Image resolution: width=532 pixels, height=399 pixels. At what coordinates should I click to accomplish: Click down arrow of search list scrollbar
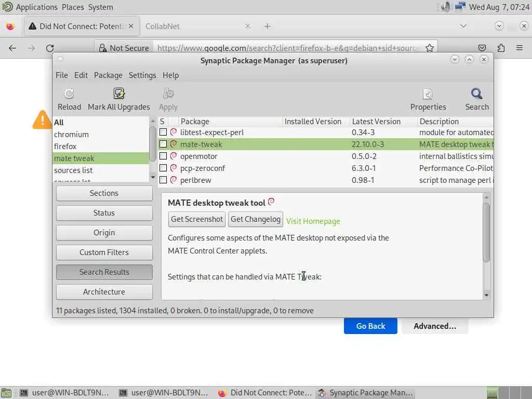[x=153, y=177]
